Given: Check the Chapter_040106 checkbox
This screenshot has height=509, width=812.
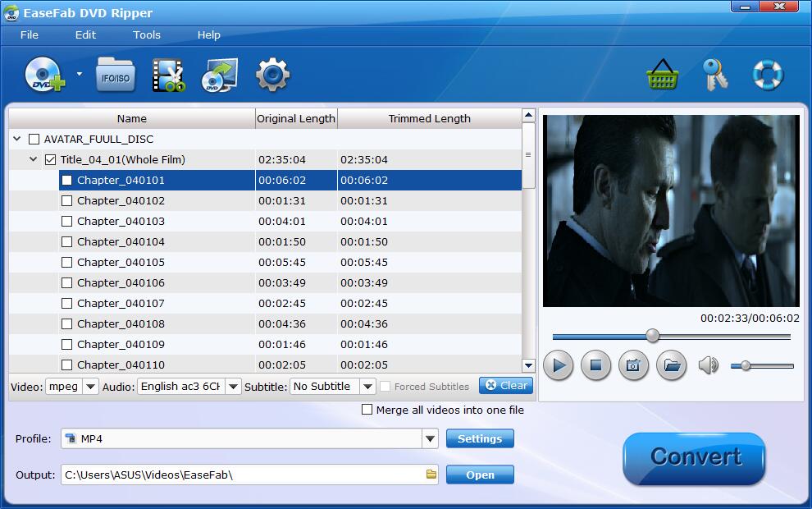Looking at the screenshot, I should click(66, 283).
